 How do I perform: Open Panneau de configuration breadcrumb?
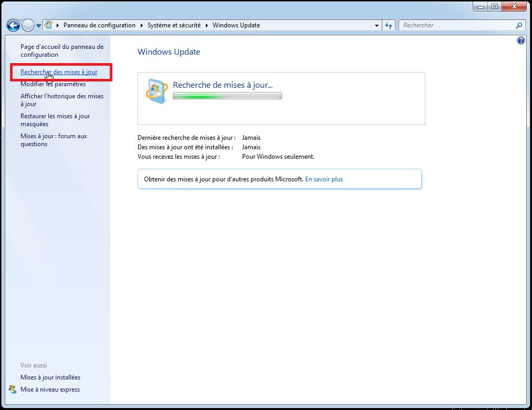(x=99, y=25)
